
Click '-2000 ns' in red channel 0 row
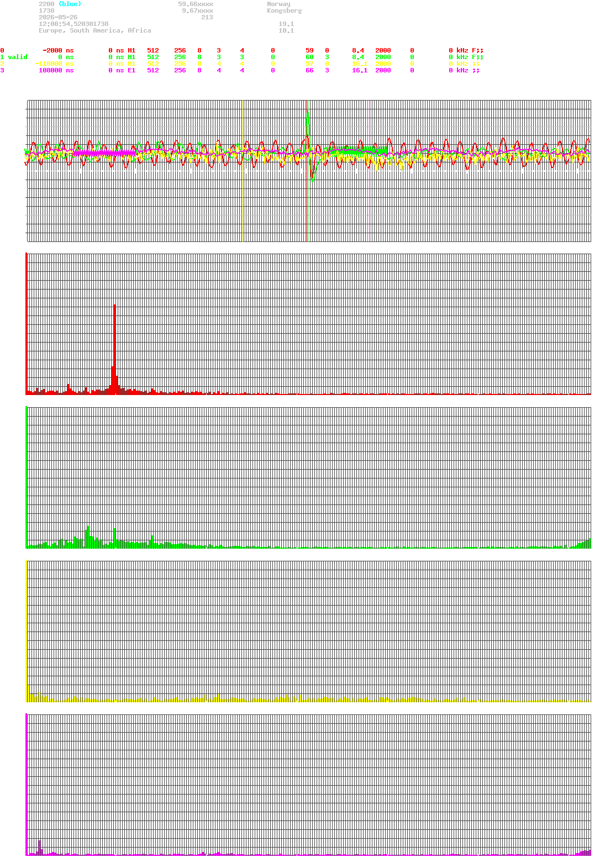(58, 50)
